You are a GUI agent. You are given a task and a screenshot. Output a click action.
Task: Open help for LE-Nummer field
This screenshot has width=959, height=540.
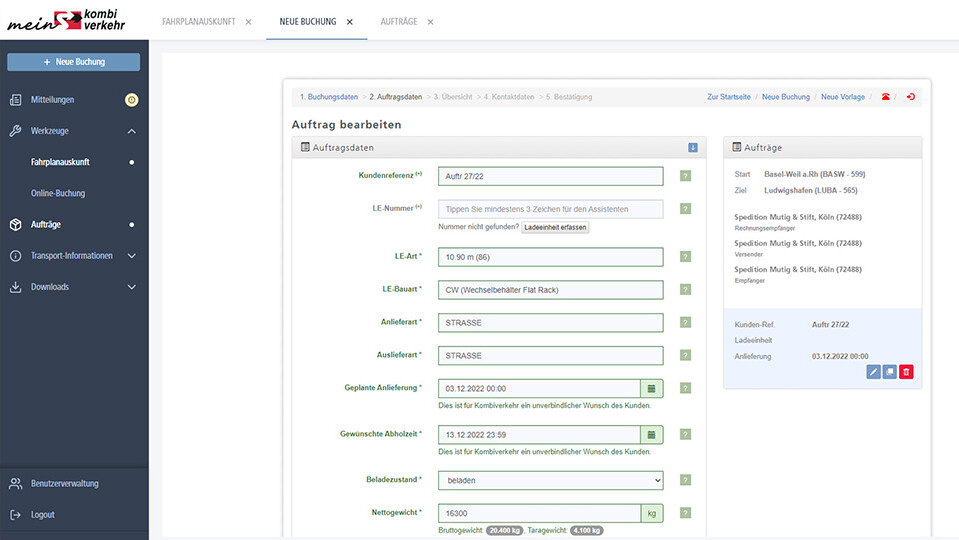pos(686,209)
